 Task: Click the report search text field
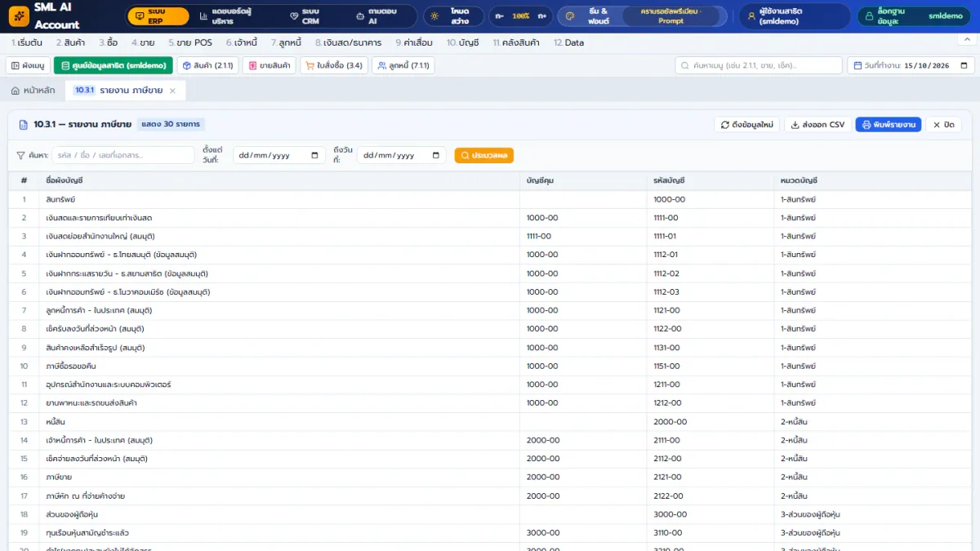(123, 155)
